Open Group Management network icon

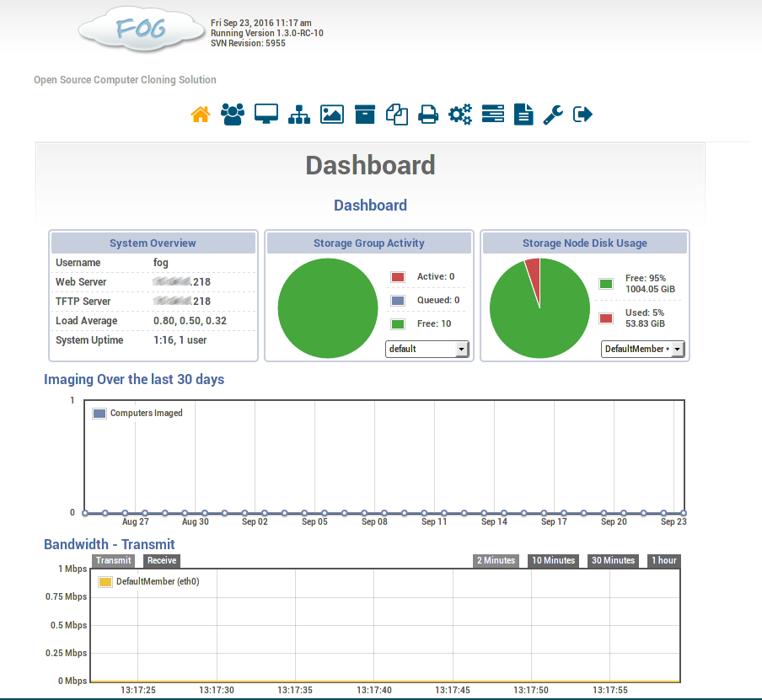(x=299, y=115)
